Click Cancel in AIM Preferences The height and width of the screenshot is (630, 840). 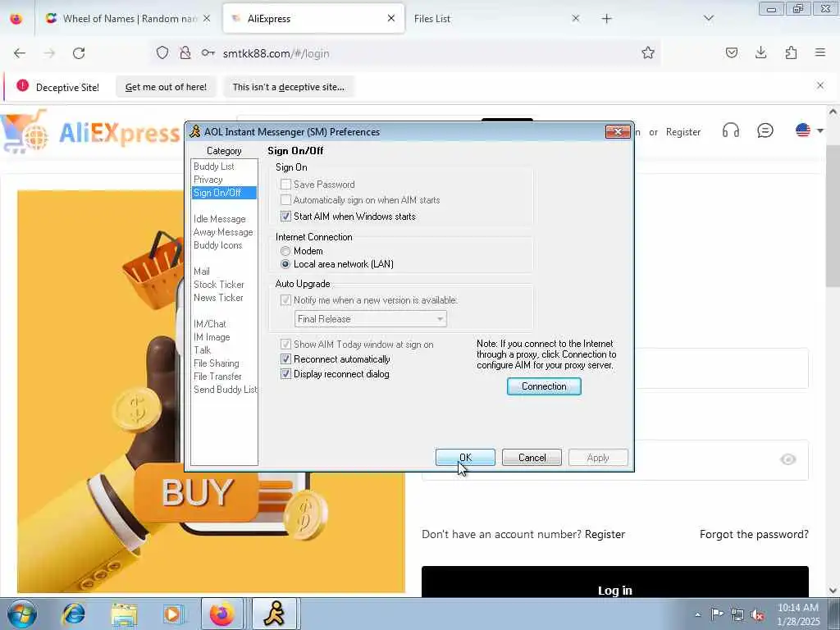(532, 458)
